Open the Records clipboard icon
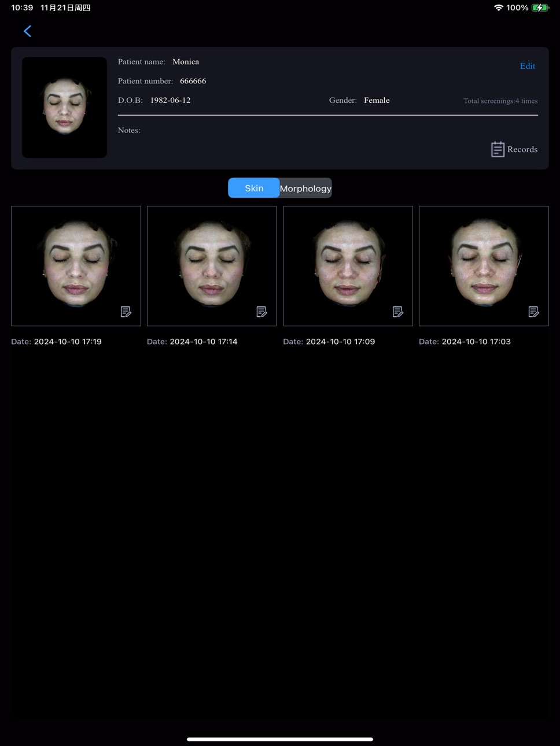The image size is (560, 746). (498, 149)
